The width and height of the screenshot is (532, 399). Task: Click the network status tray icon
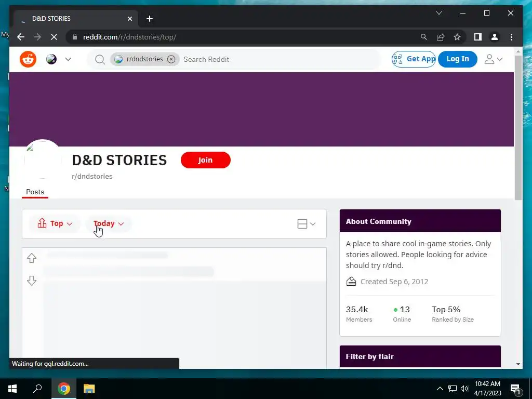[x=453, y=389]
